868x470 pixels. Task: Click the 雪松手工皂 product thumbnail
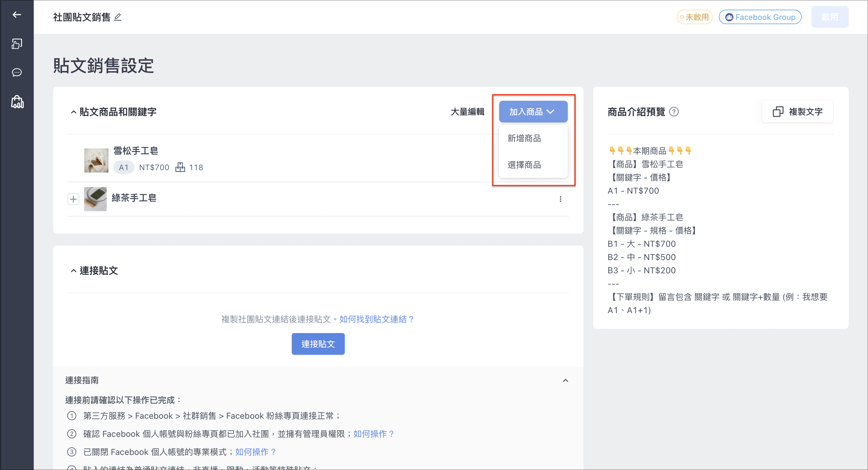pos(96,160)
